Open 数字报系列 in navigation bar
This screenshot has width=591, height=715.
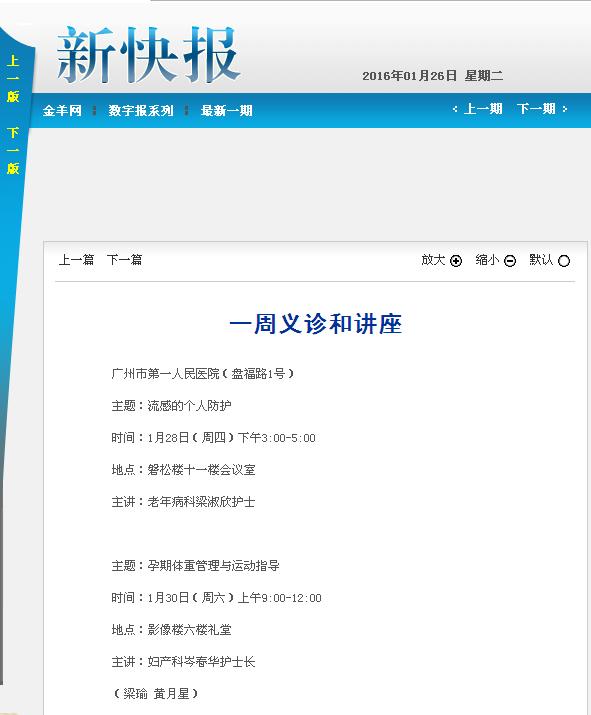click(141, 111)
